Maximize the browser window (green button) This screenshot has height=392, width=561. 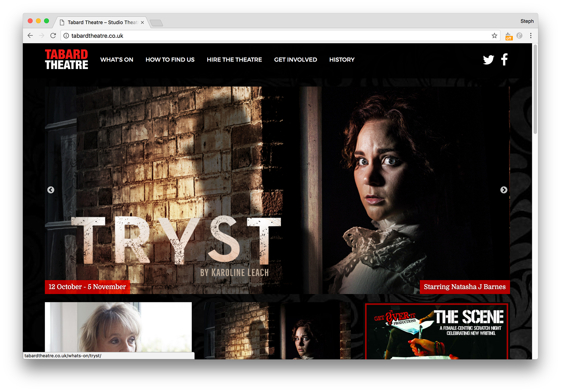click(46, 21)
